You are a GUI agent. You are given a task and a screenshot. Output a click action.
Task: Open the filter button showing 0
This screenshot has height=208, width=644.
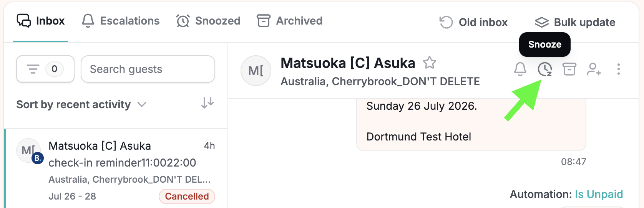45,69
